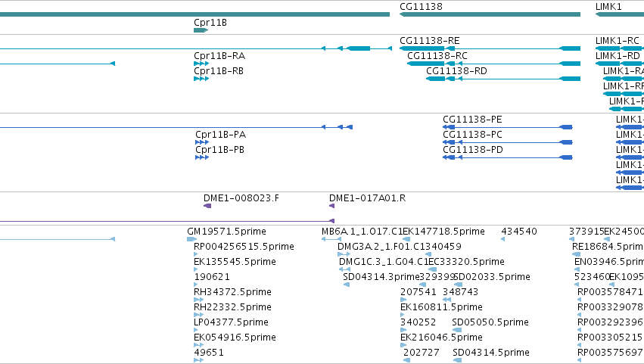This screenshot has width=644, height=364.
Task: Click the CG11138 gene label
Action: tap(421, 7)
